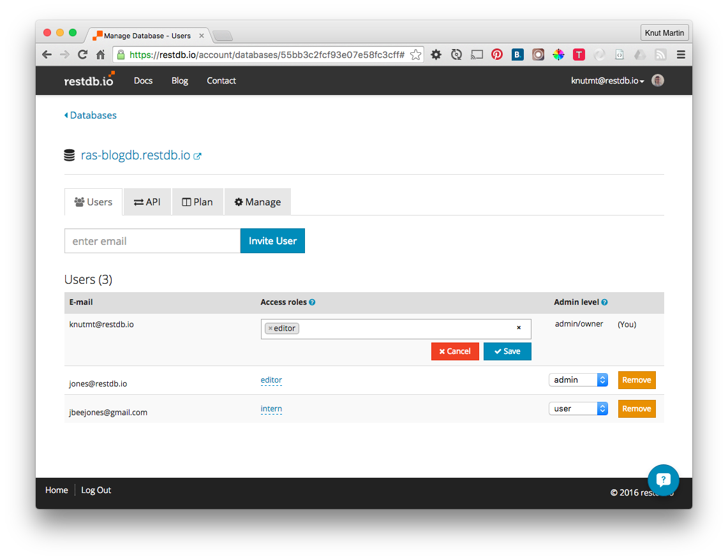This screenshot has width=728, height=560.
Task: Switch to the Manage tab
Action: 258,202
